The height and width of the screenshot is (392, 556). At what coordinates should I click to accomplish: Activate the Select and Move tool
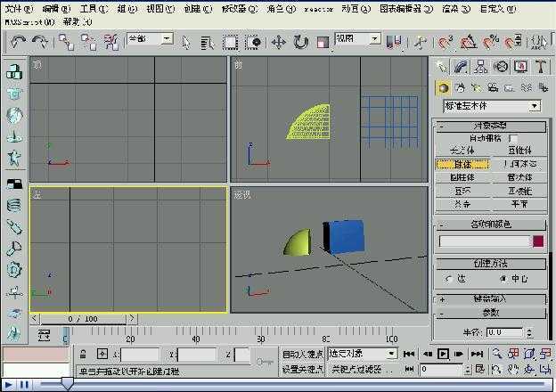coord(278,43)
